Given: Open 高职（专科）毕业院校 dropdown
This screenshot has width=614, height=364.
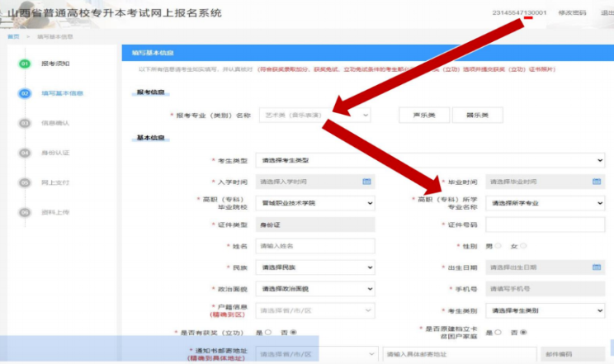Looking at the screenshot, I should [x=315, y=203].
